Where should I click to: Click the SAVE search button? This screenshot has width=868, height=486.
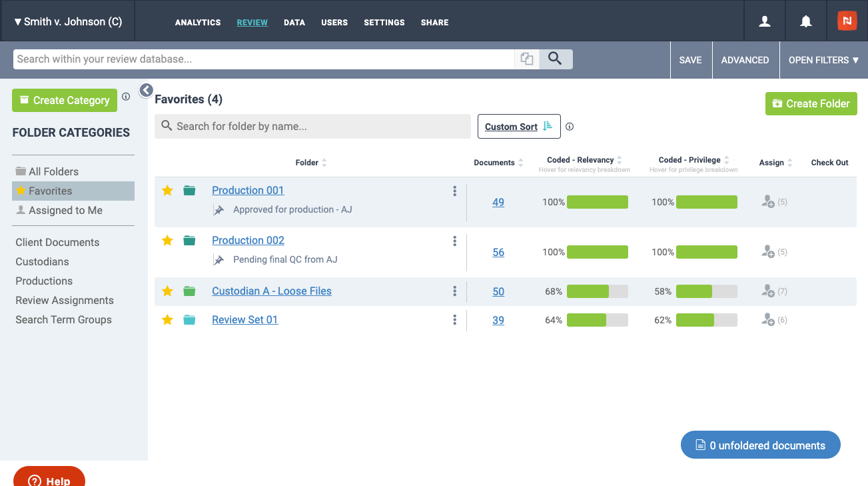(x=691, y=60)
